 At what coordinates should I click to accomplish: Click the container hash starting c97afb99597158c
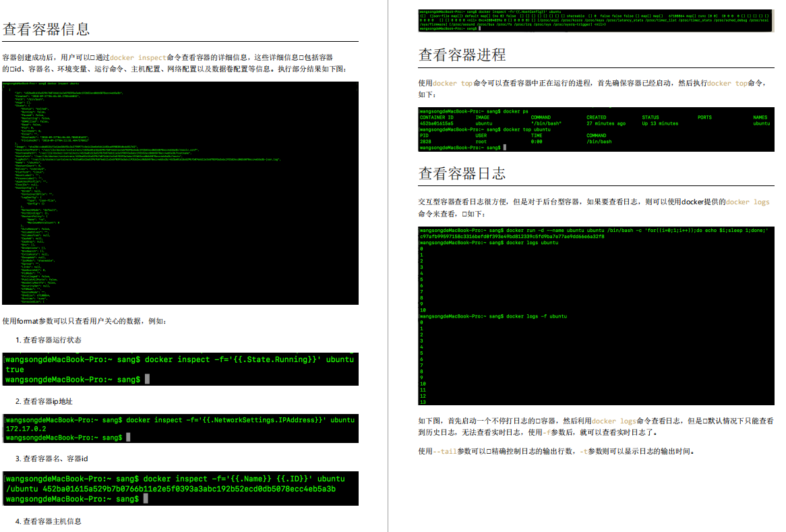512,237
